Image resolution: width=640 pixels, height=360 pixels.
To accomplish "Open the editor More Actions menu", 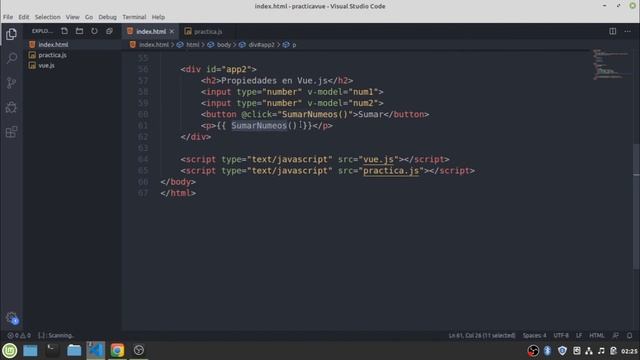I will [628, 31].
